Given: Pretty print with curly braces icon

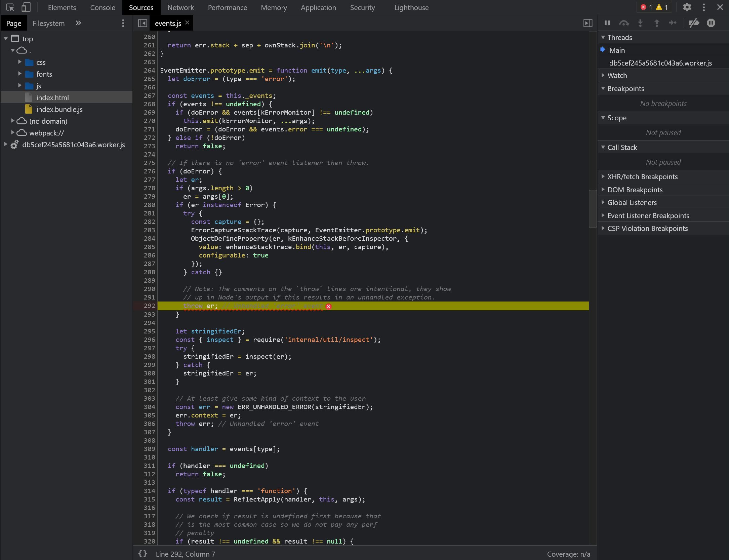Looking at the screenshot, I should pos(143,554).
